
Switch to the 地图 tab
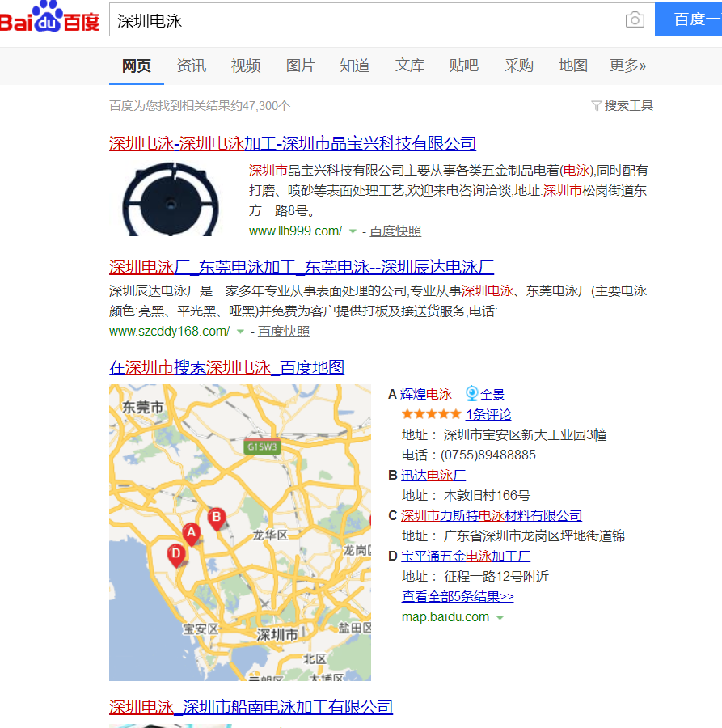coord(573,66)
